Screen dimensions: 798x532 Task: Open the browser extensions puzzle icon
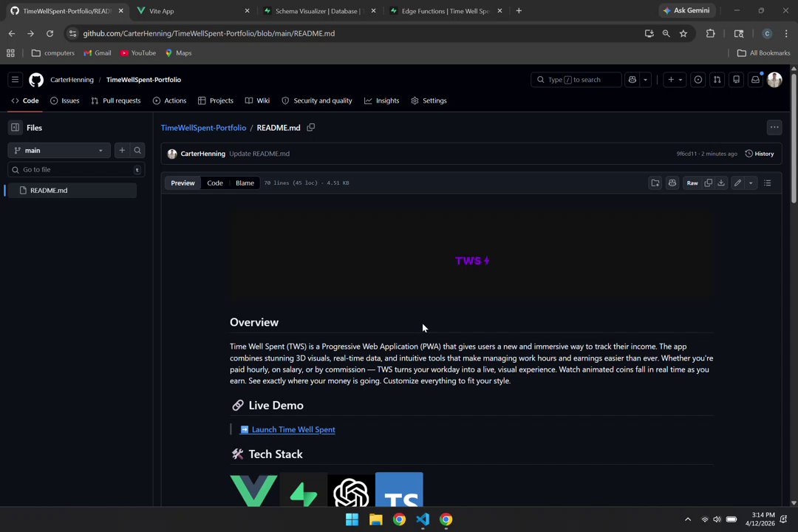click(711, 33)
